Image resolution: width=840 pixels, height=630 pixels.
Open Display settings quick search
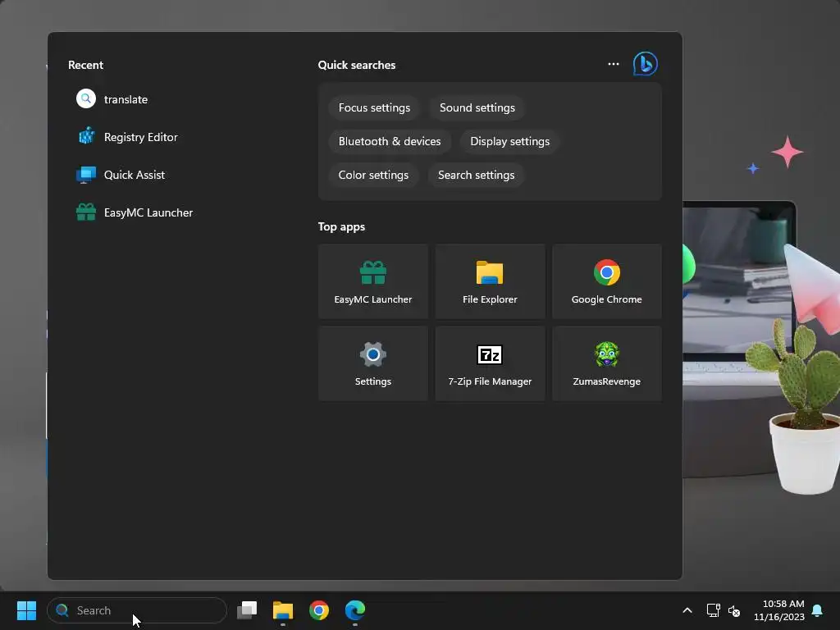click(509, 141)
